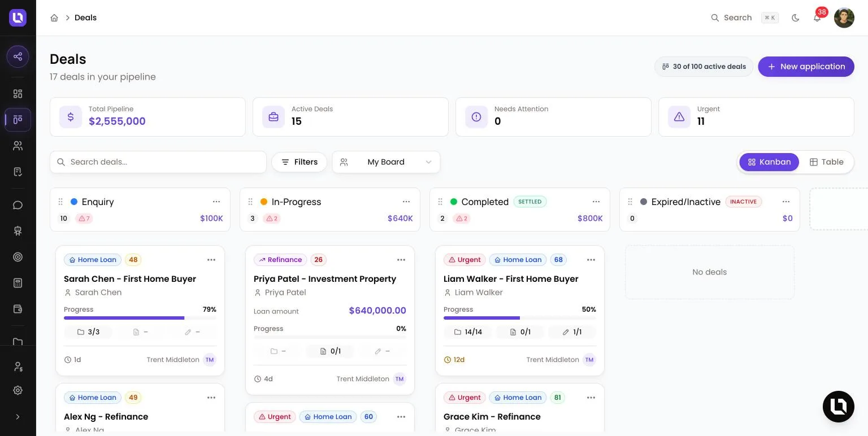The image size is (868, 436).
Task: Open the Enquiry column options menu
Action: (x=216, y=202)
